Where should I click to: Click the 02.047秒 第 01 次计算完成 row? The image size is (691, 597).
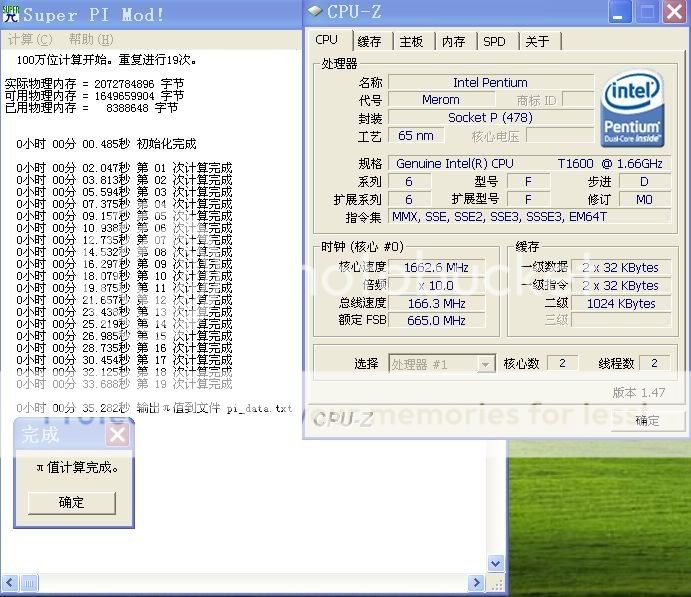coord(124,168)
